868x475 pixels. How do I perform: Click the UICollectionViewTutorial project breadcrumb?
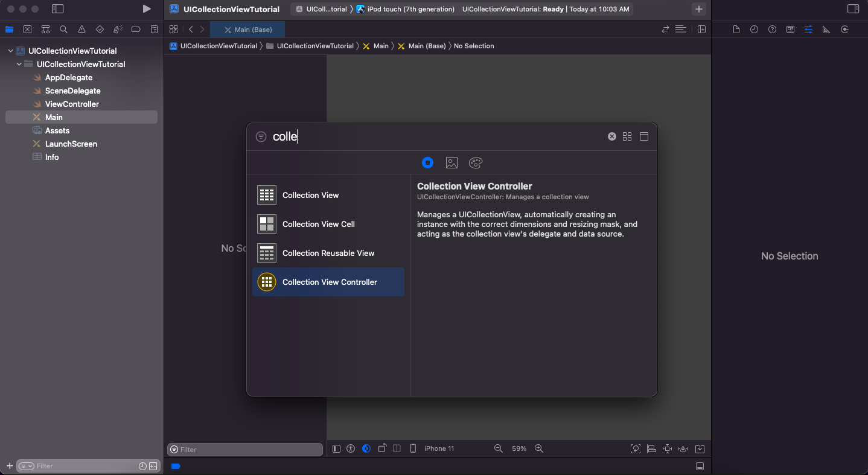[214, 46]
